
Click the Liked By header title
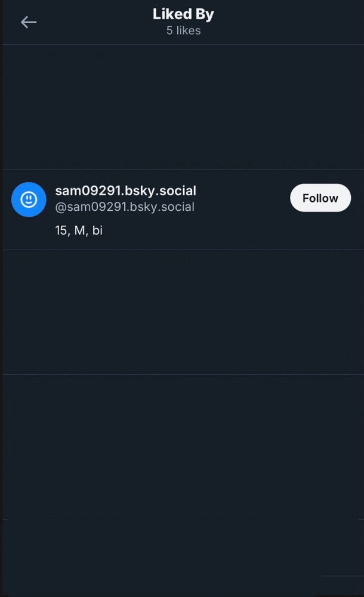[183, 13]
